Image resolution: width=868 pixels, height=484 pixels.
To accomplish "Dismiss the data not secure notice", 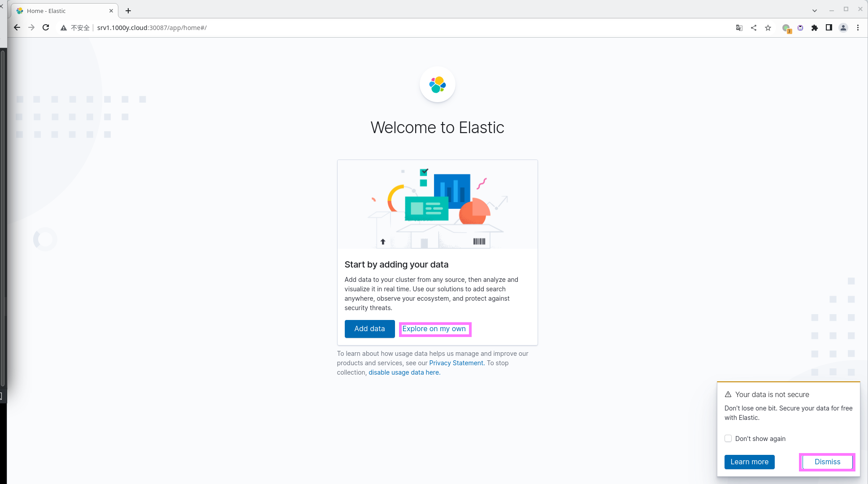I will 827,462.
